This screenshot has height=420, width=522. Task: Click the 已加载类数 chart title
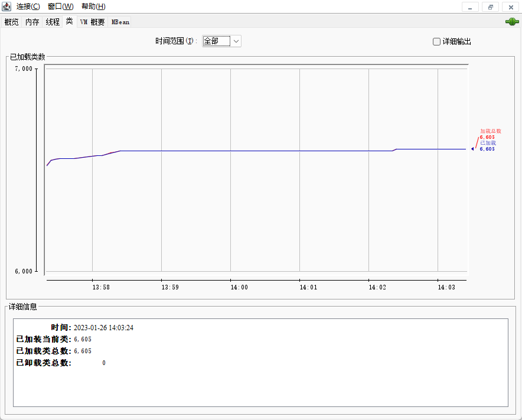pyautogui.click(x=27, y=57)
